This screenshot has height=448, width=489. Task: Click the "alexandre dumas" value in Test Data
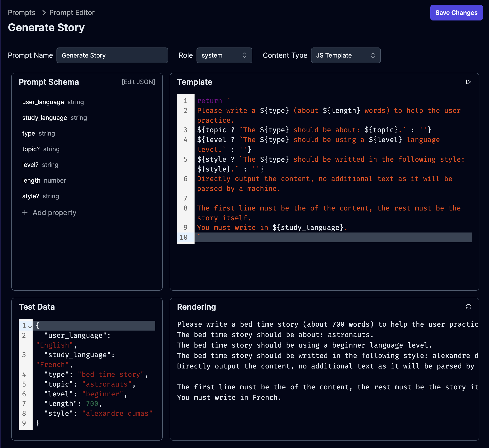coord(117,413)
